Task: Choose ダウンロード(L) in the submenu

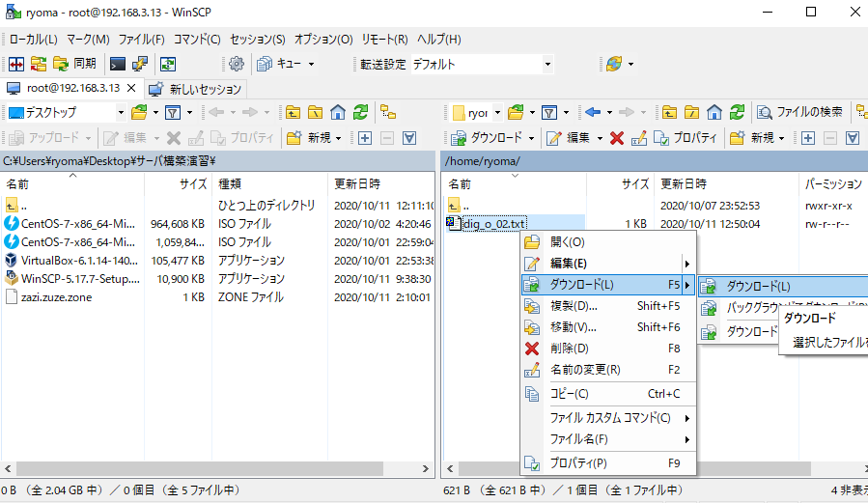Action: [x=783, y=286]
